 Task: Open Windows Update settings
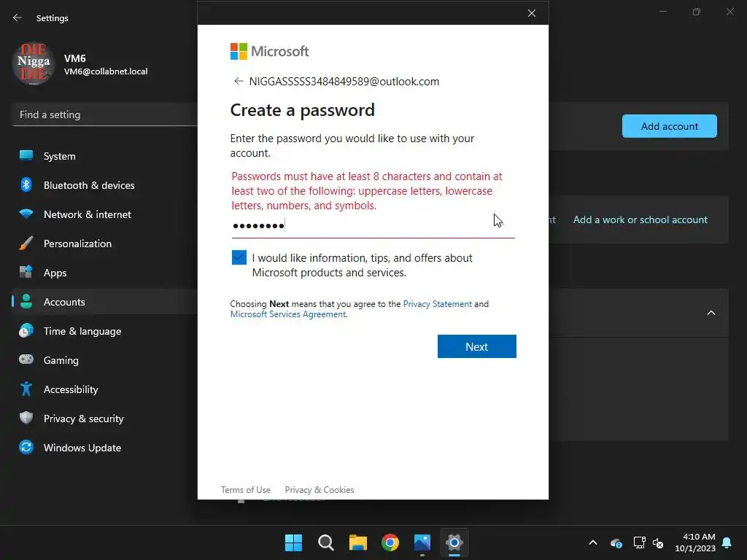click(105, 448)
